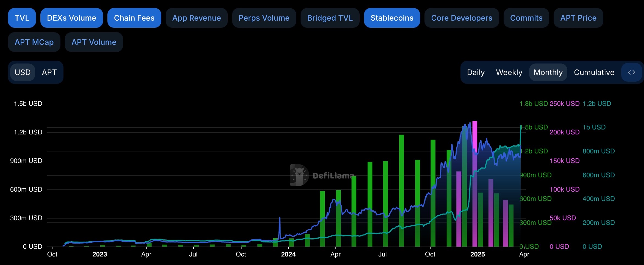
Task: Switch to Daily interval
Action: 476,72
